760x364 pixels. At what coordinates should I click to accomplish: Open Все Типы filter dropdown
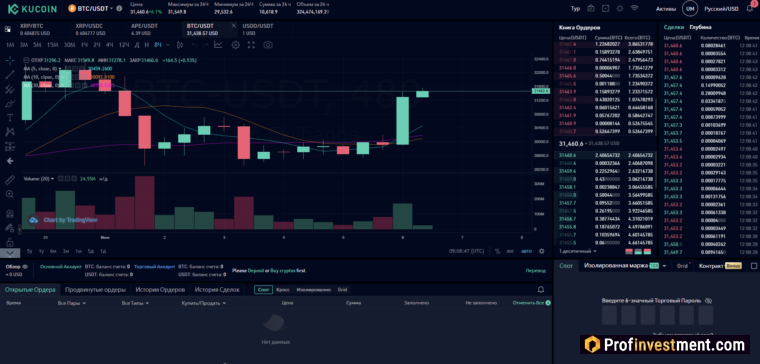(136, 303)
